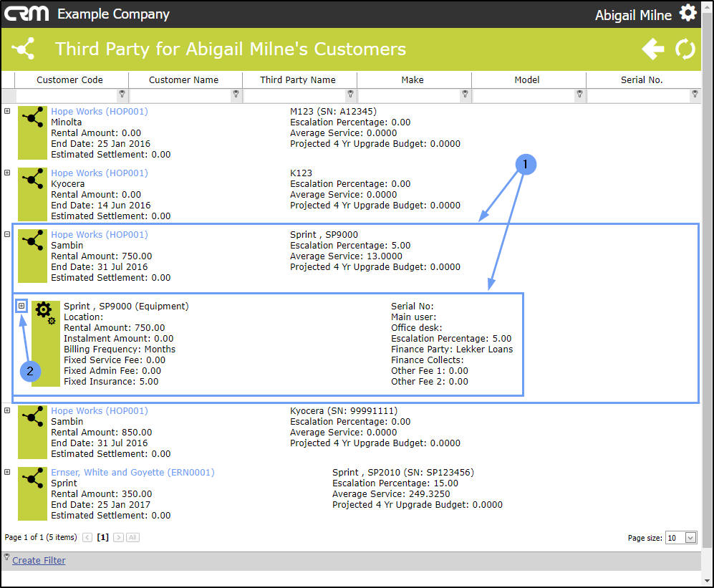Click the text 'End Date: 14 Jun 2016'
The height and width of the screenshot is (588, 714).
pos(101,205)
